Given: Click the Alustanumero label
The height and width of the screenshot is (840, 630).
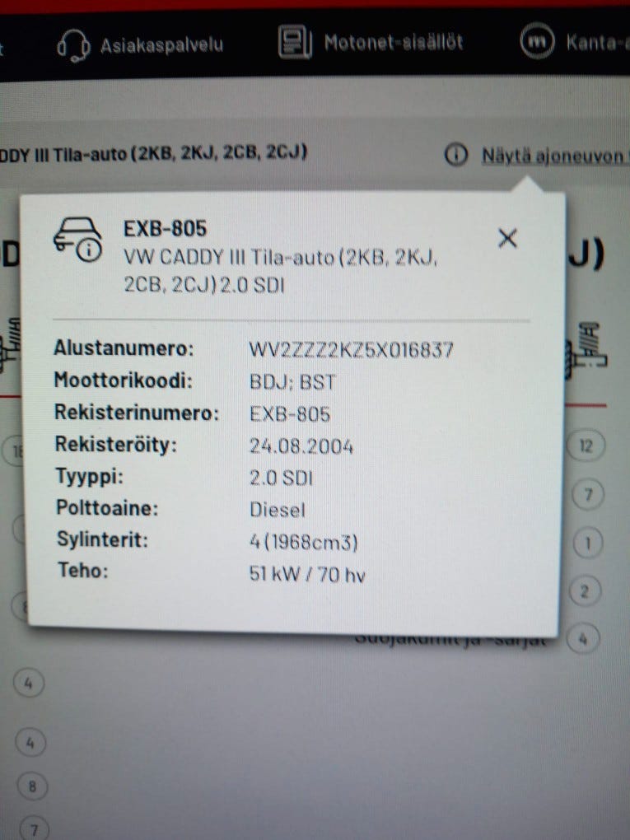Looking at the screenshot, I should 124,348.
